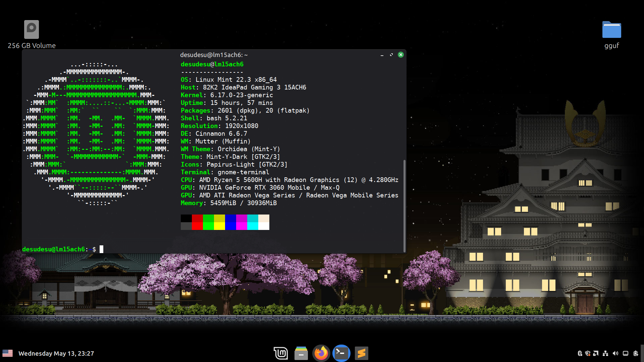
Task: Minimize the terminal window
Action: tap(382, 55)
